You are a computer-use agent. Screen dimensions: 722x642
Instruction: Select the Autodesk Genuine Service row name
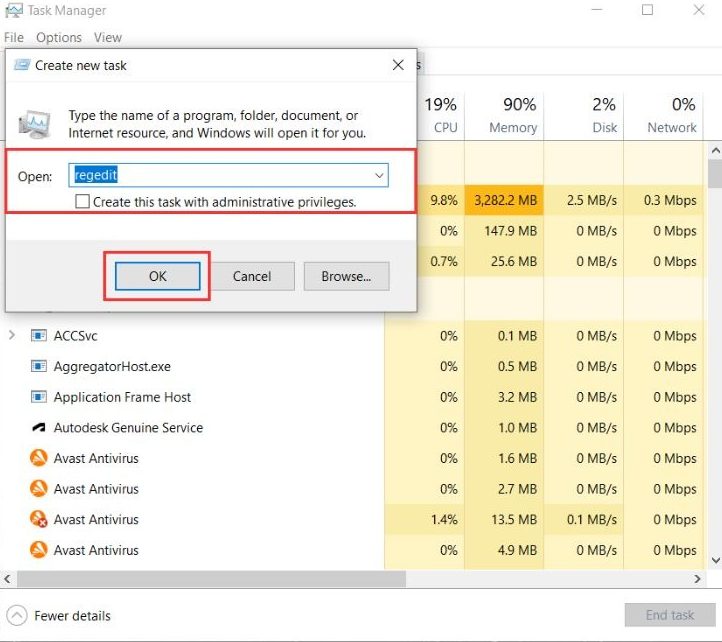point(128,428)
